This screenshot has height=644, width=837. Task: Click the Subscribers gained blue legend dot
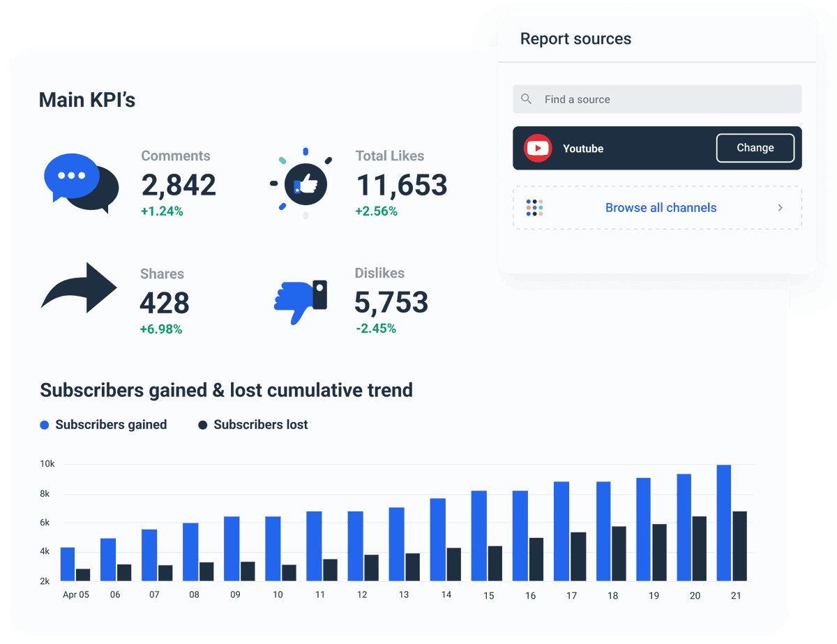(x=43, y=424)
